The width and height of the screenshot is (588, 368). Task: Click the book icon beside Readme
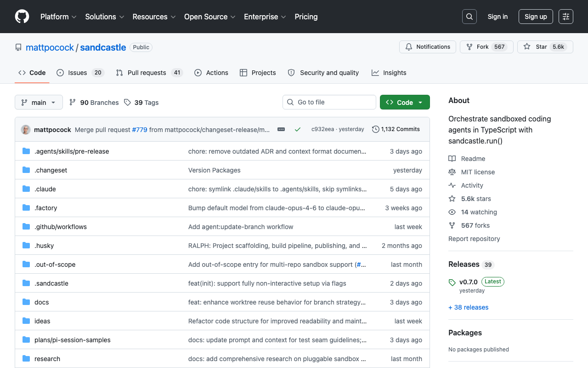click(452, 159)
